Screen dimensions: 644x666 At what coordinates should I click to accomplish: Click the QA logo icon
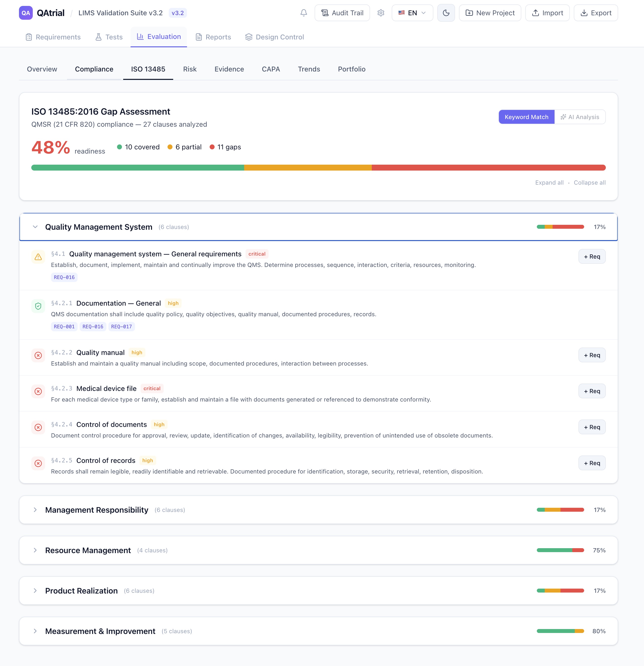(26, 13)
